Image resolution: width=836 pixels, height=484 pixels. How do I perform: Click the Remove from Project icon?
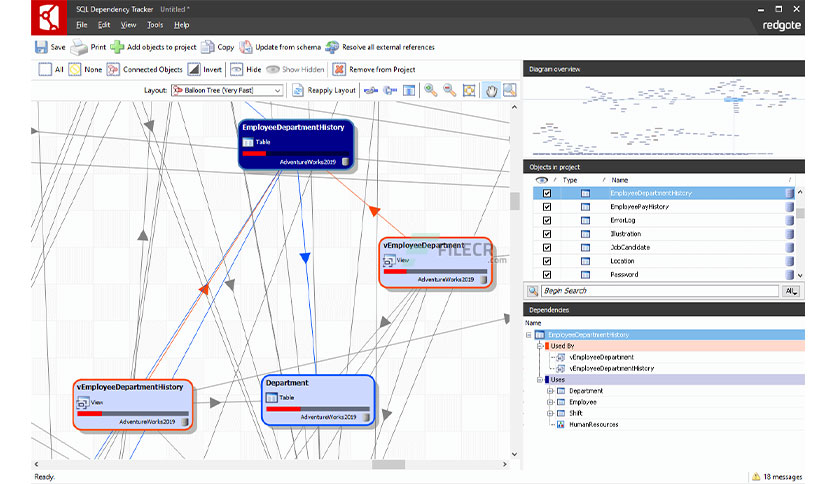click(339, 69)
